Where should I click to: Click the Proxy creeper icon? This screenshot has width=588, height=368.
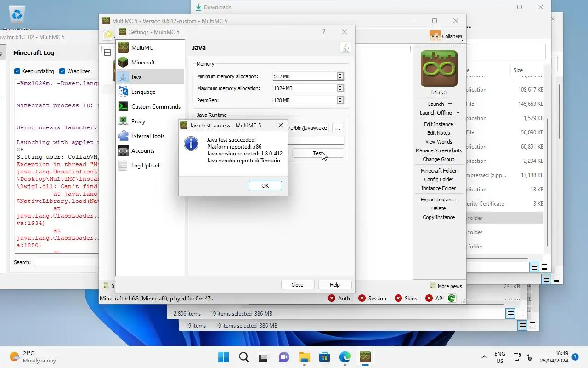click(x=123, y=121)
